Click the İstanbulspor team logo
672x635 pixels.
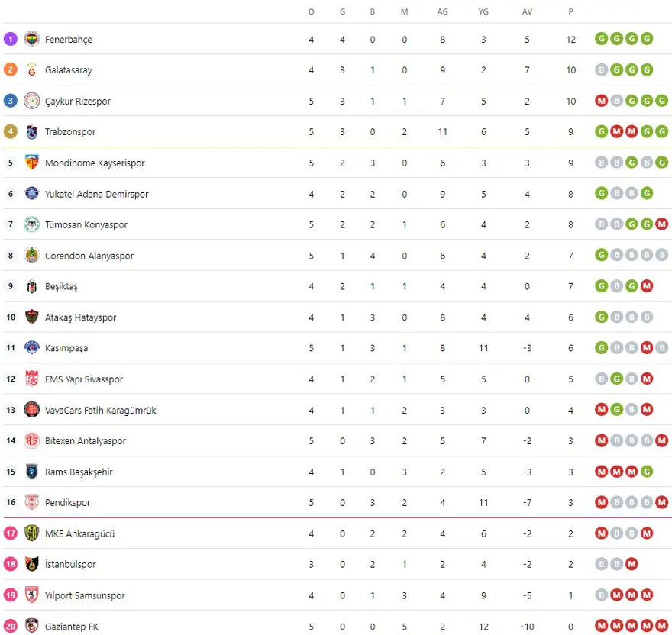[31, 565]
